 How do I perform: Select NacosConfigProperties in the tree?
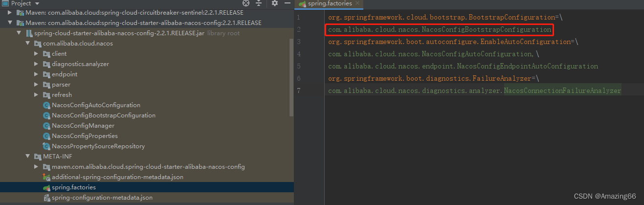[85, 136]
